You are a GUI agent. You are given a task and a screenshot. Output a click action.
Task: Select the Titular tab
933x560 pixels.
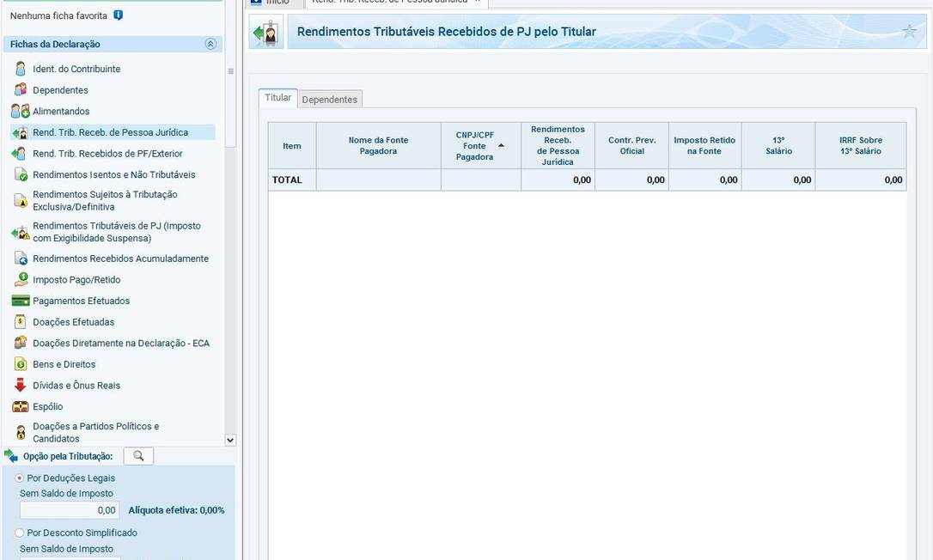pyautogui.click(x=277, y=98)
